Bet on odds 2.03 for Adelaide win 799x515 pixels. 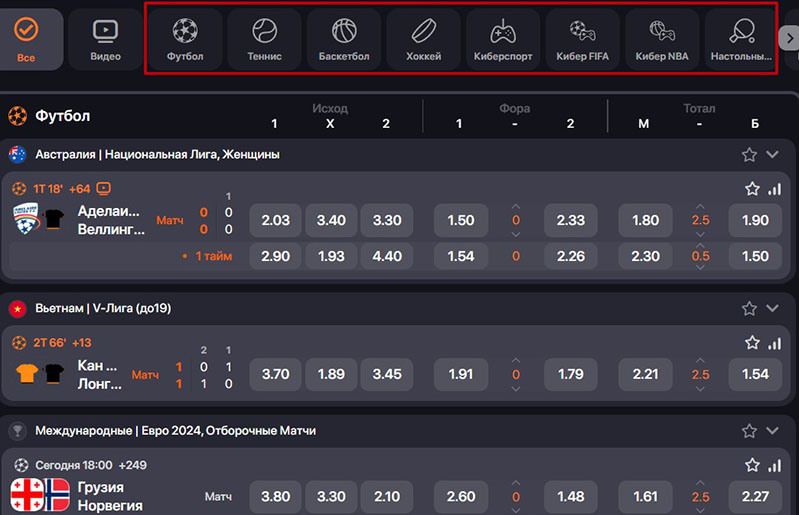point(275,220)
